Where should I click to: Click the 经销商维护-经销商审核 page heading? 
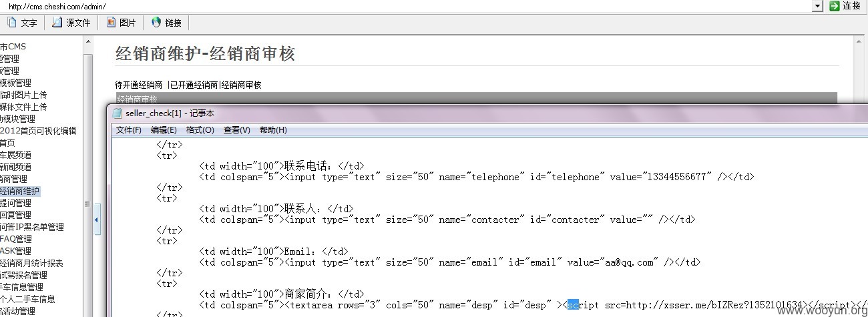click(x=205, y=53)
